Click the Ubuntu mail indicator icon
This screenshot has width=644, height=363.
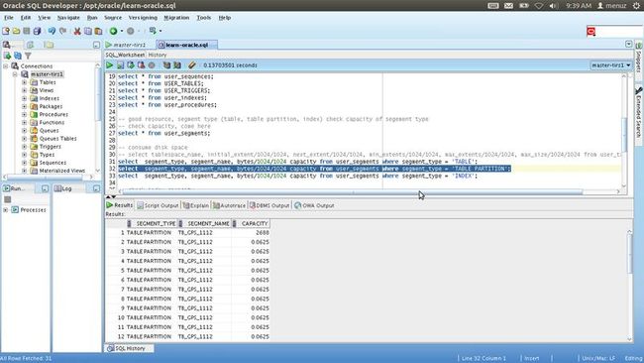coord(508,6)
